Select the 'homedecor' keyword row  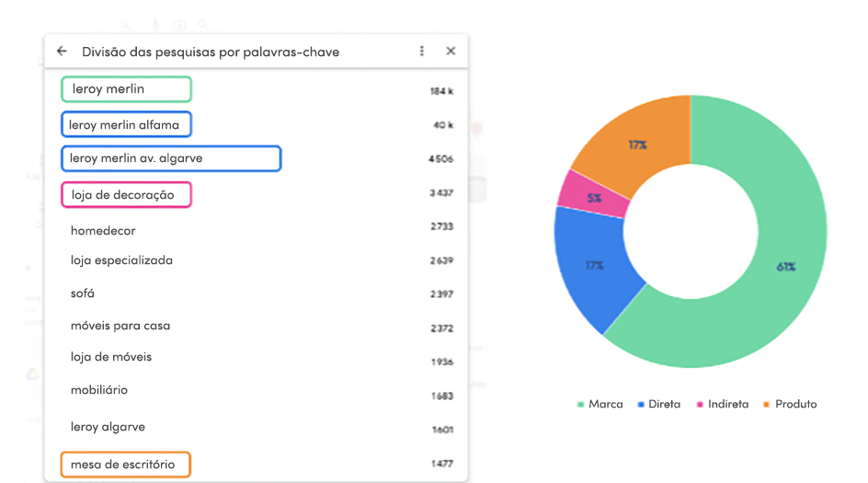coord(257,230)
